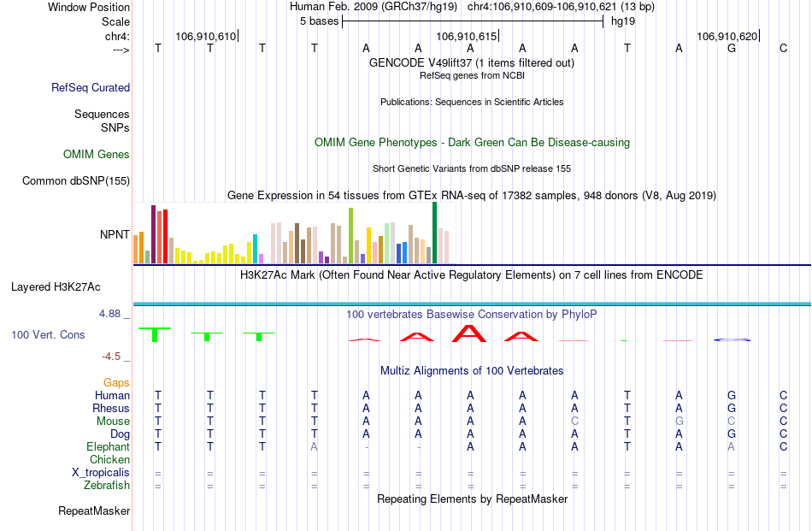Click the PhyloP upper value 4.88
Screen dimensions: 812x531
pyautogui.click(x=109, y=314)
